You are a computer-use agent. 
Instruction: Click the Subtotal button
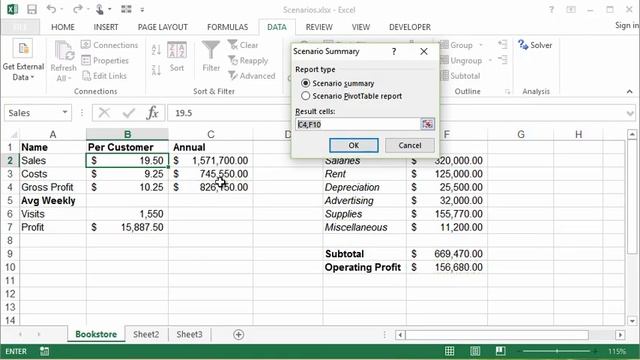point(461,76)
